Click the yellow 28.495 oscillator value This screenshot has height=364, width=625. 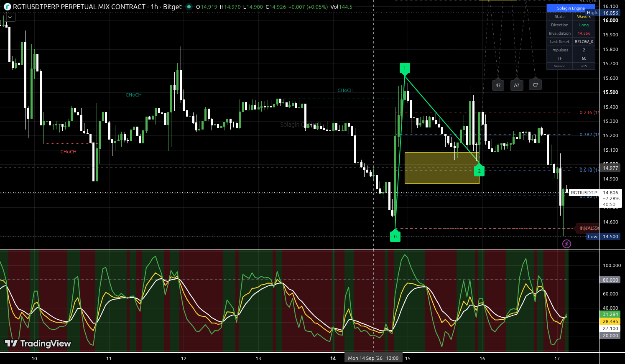click(x=610, y=321)
